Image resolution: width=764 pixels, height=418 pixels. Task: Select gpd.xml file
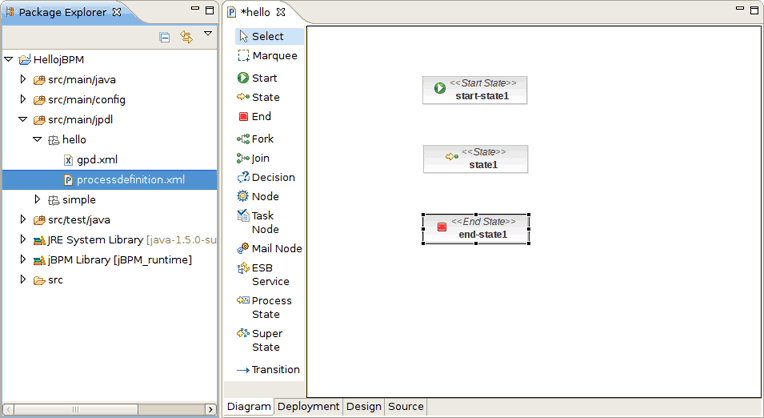(91, 160)
